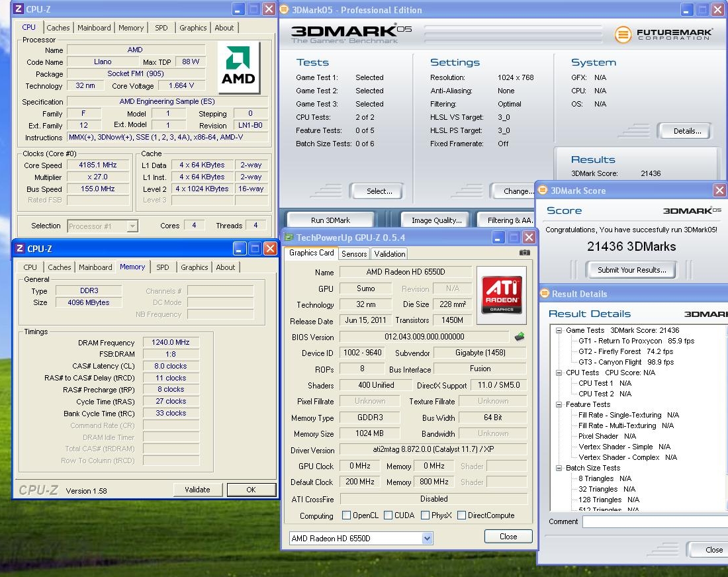Minimize the CPU-Z Memory window

click(x=239, y=248)
